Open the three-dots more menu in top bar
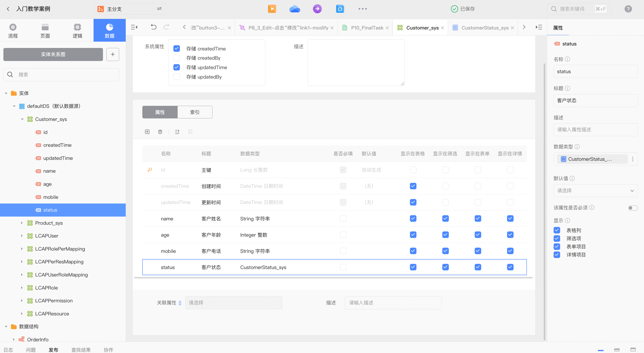This screenshot has width=644, height=353. click(362, 9)
